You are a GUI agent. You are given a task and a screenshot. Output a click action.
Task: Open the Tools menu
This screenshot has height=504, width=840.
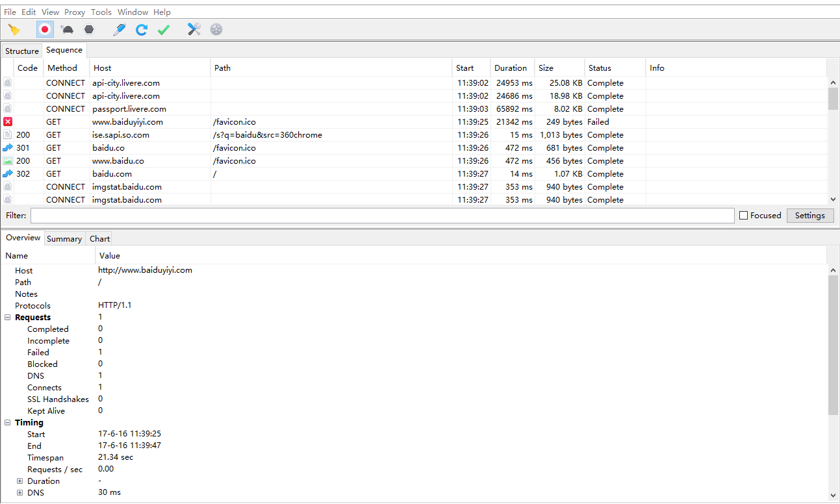101,12
